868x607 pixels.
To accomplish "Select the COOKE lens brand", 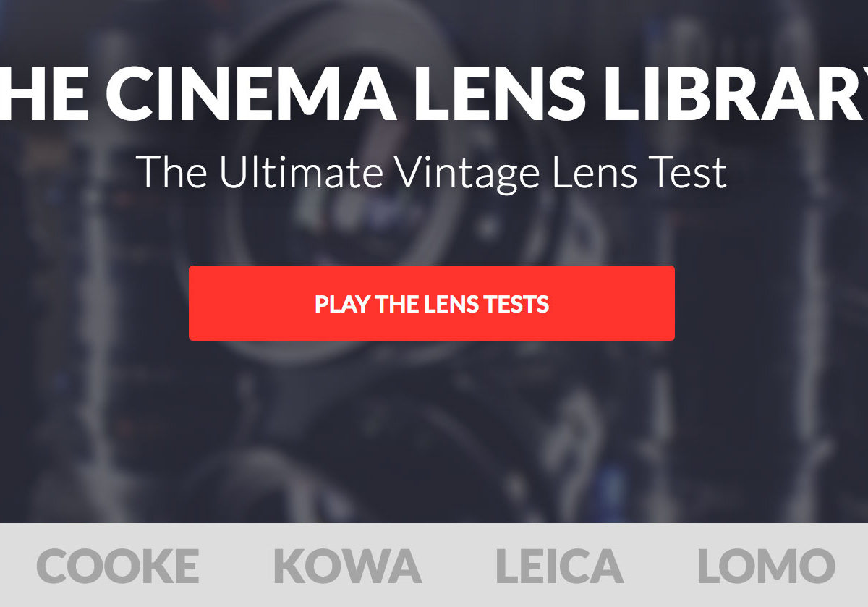I will 118,566.
